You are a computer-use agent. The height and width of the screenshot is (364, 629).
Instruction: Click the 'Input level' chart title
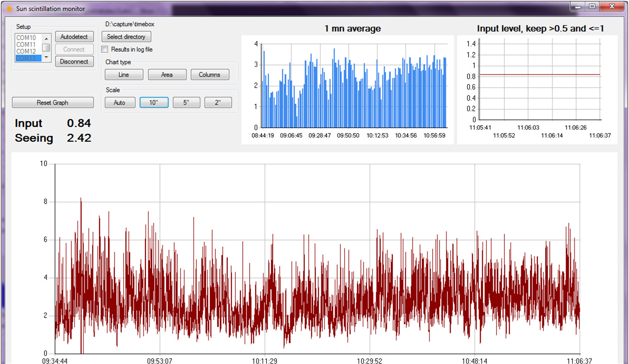[541, 29]
